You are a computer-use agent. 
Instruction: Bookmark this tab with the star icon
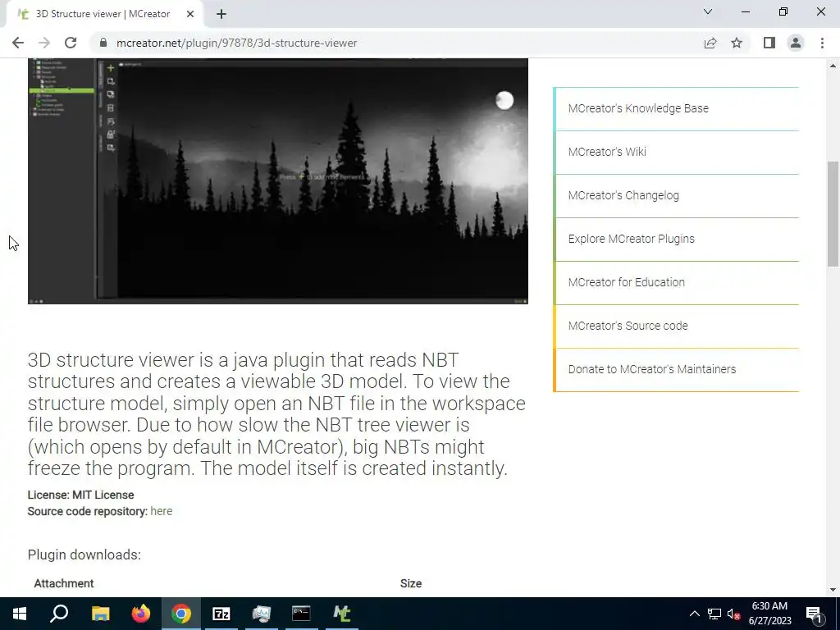click(737, 43)
